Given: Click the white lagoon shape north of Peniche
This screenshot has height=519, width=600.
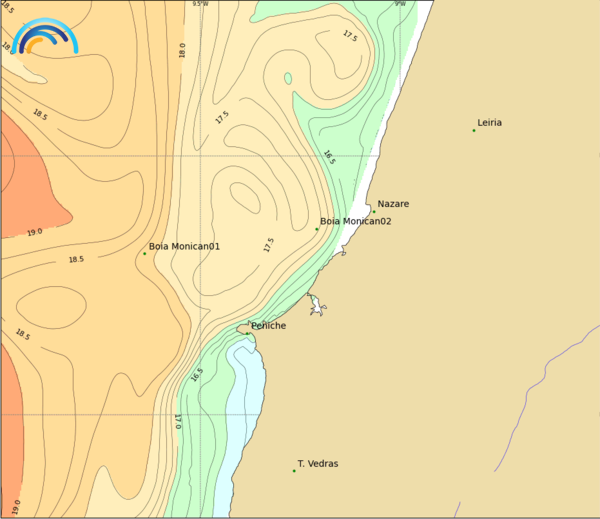Looking at the screenshot, I should pyautogui.click(x=317, y=304).
